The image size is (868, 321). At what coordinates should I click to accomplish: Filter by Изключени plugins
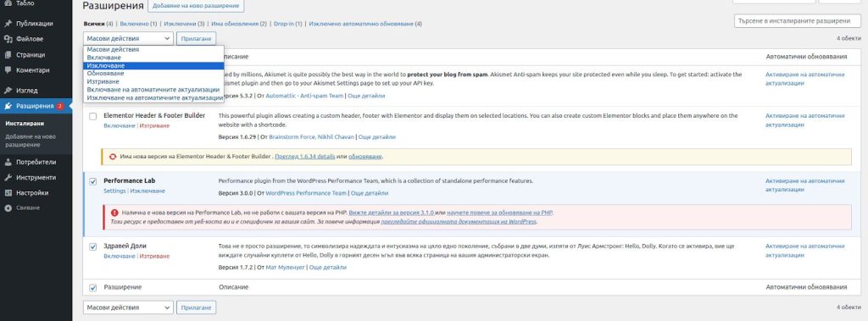(x=181, y=24)
